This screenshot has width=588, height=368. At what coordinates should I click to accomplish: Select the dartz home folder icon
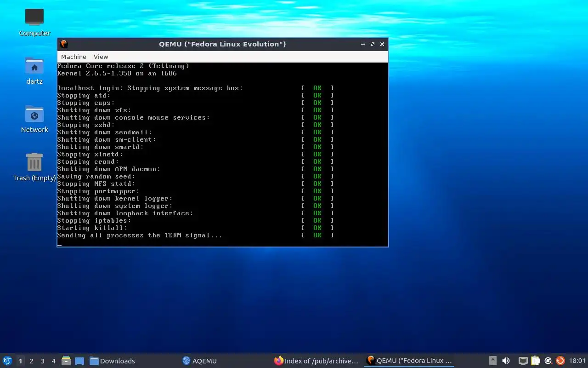click(x=34, y=71)
